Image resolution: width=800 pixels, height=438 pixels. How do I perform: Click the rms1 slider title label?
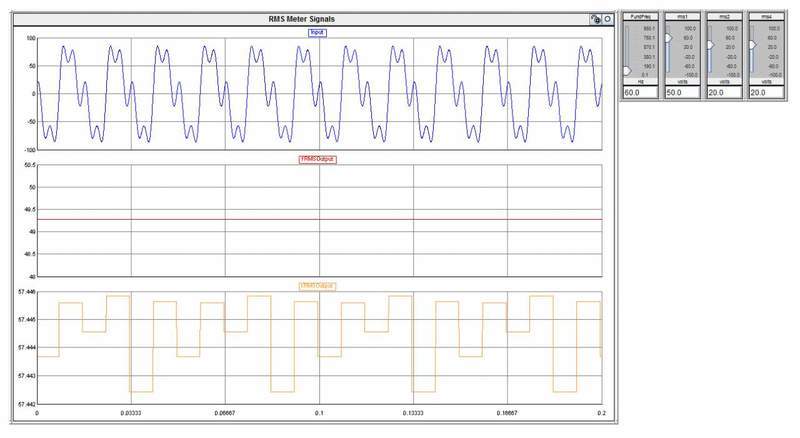[682, 17]
